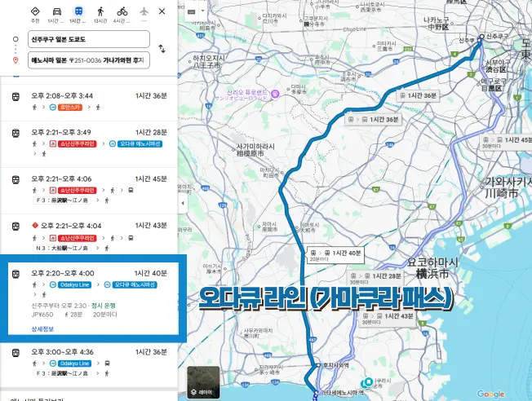
Task: Click the 1시간 40분 duration text in list
Action: (151, 273)
